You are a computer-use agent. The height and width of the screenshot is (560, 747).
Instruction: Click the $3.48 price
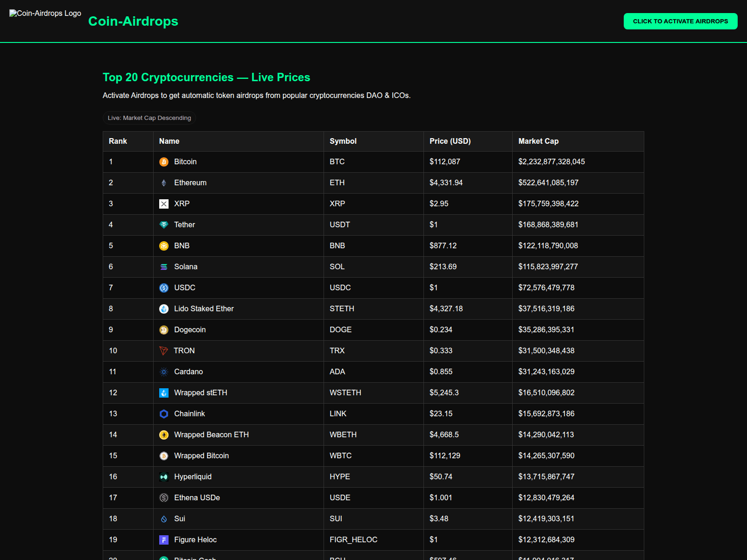[x=439, y=518]
